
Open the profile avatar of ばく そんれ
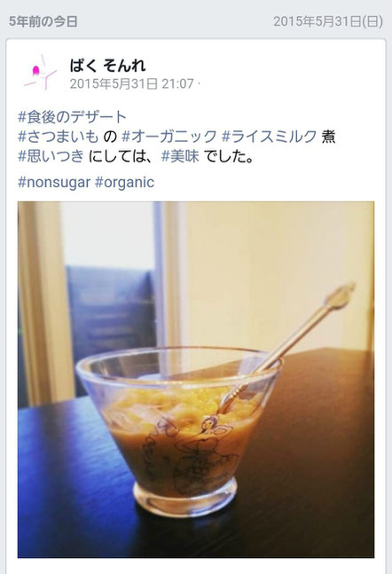pyautogui.click(x=40, y=73)
